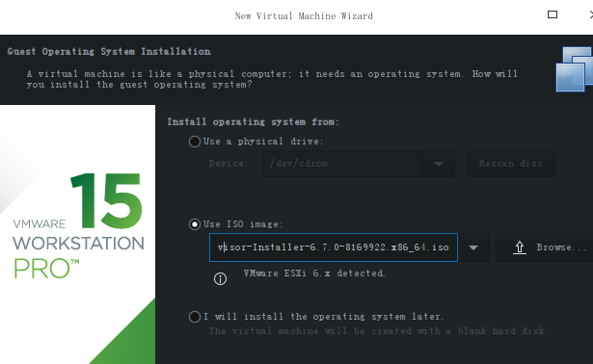
Task: Expand the ISO image path history dropdown
Action: tap(473, 247)
